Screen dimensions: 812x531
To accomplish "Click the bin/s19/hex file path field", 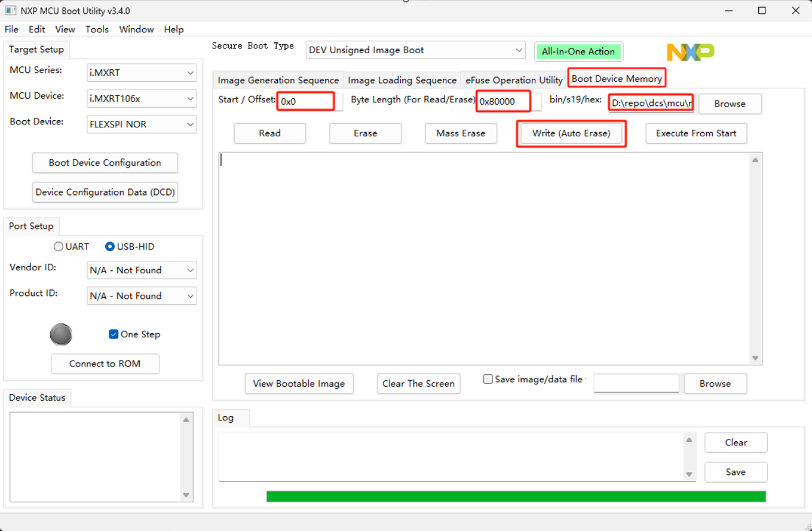I will [651, 103].
